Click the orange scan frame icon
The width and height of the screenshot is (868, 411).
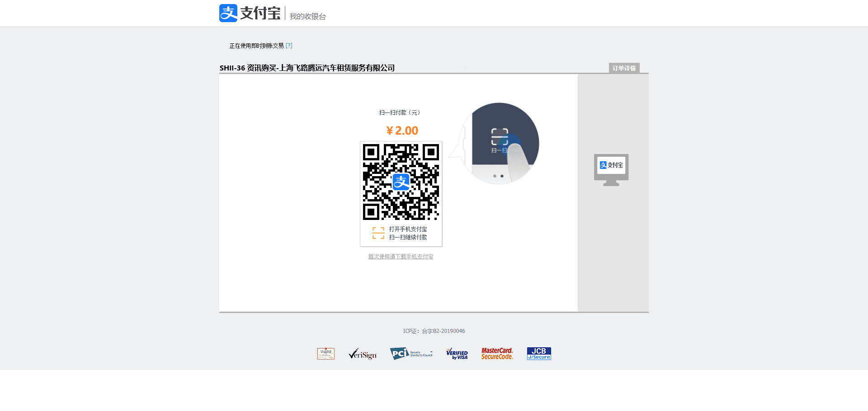pos(378,233)
